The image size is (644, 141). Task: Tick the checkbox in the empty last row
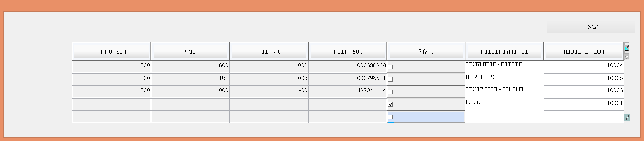(390, 117)
